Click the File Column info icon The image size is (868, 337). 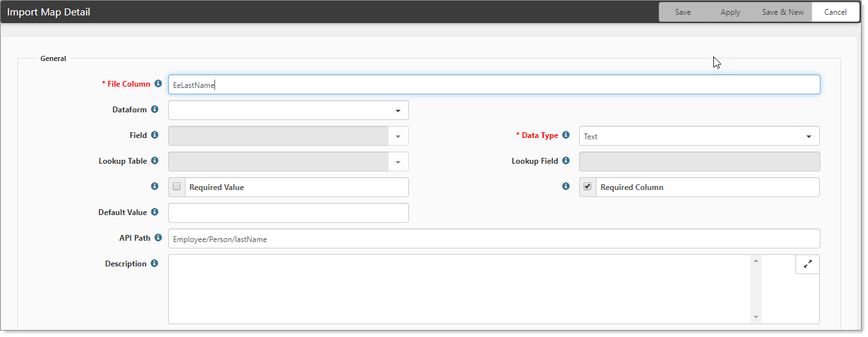click(158, 84)
